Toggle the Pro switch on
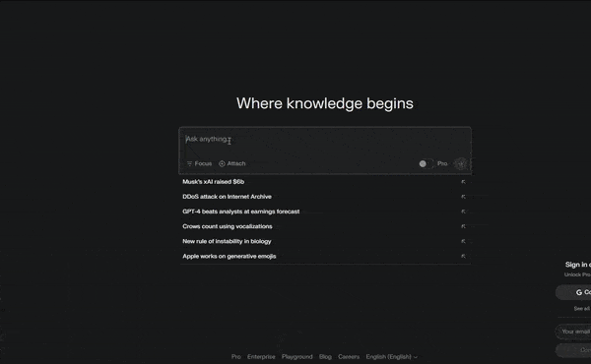This screenshot has height=364, width=591. [x=426, y=163]
